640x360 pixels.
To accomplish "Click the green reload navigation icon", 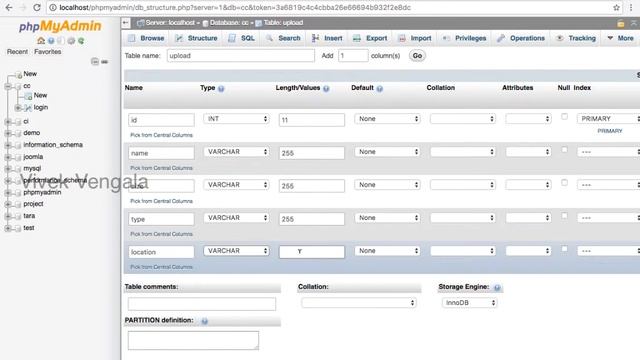I will click(81, 40).
